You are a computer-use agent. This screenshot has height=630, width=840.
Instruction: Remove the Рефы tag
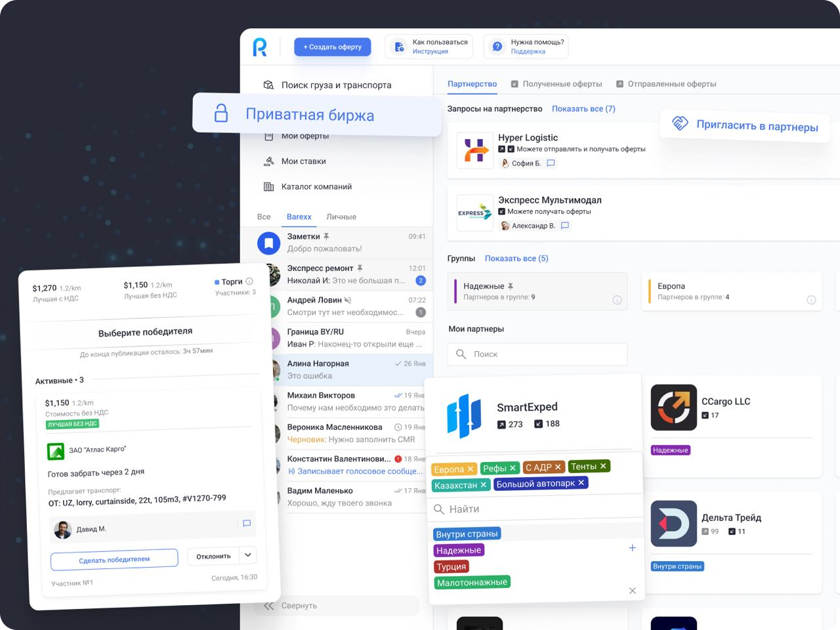point(513,467)
